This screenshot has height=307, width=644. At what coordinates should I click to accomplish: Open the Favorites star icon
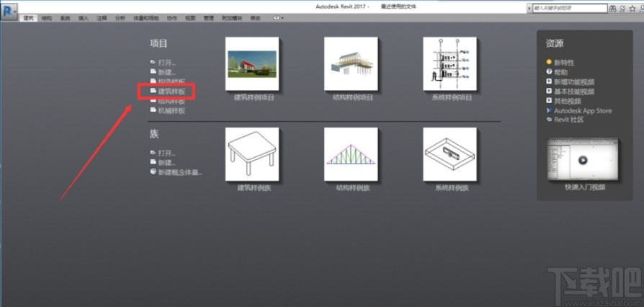pyautogui.click(x=632, y=8)
